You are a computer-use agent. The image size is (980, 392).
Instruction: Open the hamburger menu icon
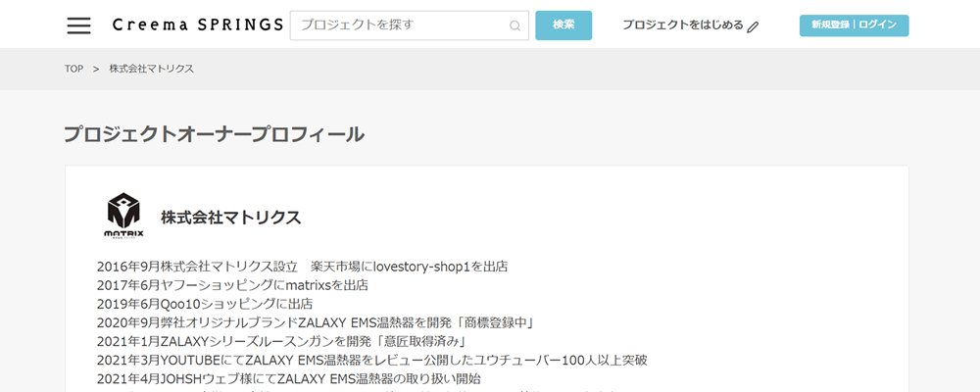point(78,25)
